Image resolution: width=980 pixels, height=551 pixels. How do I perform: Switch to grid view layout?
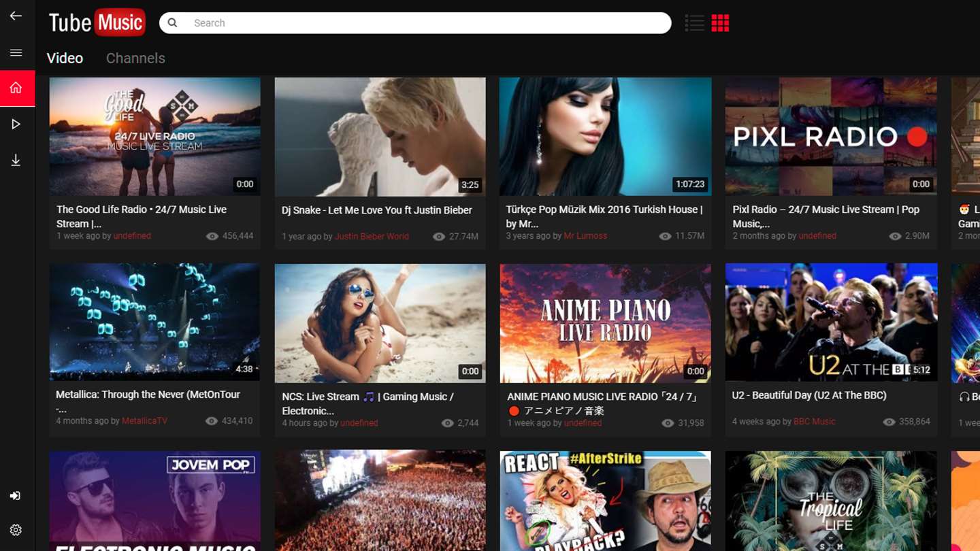tap(720, 23)
